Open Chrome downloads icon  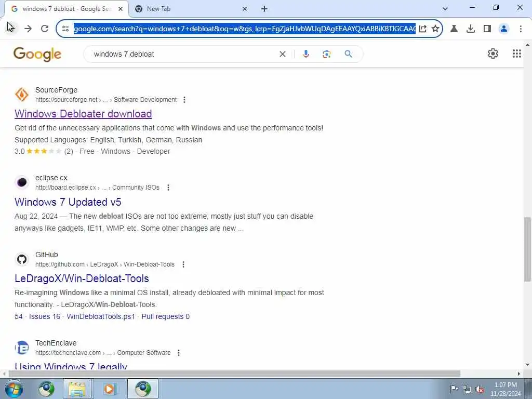coord(470,29)
